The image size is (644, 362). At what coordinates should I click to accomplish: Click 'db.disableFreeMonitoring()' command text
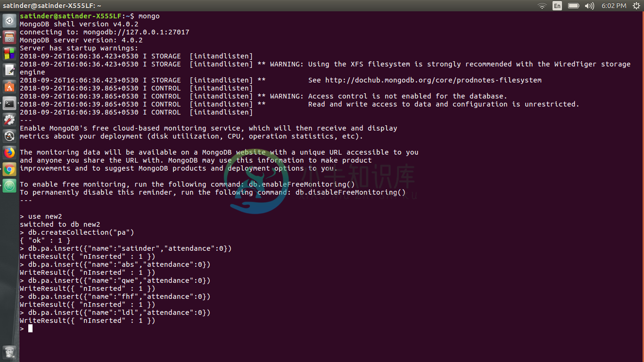click(x=350, y=192)
